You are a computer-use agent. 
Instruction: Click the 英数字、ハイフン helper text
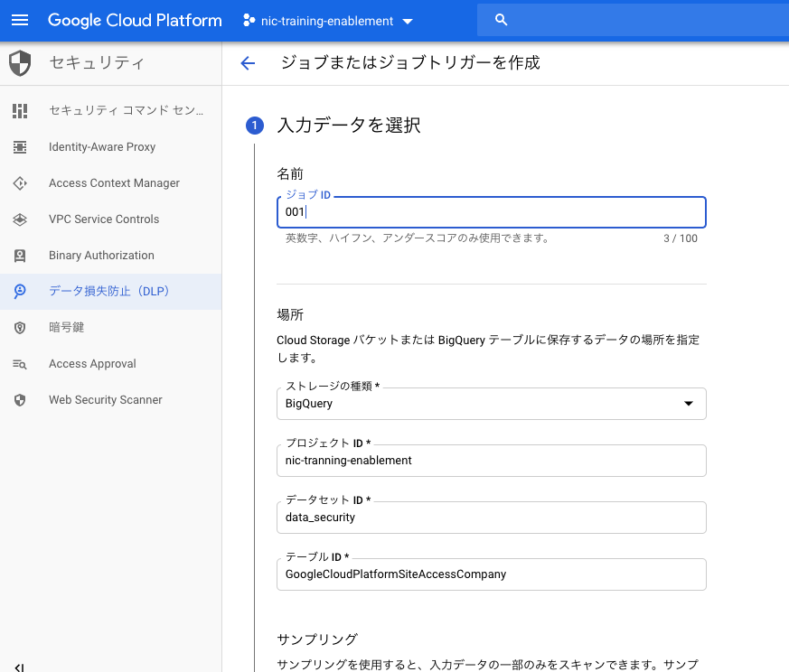(418, 238)
